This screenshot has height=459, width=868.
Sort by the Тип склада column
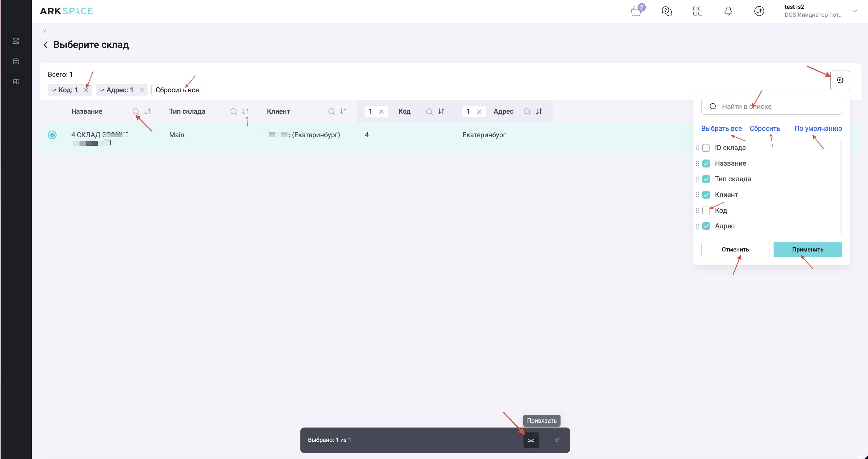tap(245, 112)
